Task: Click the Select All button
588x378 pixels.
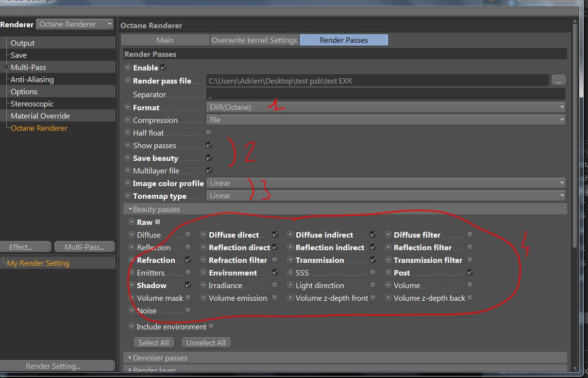Action: coord(153,343)
